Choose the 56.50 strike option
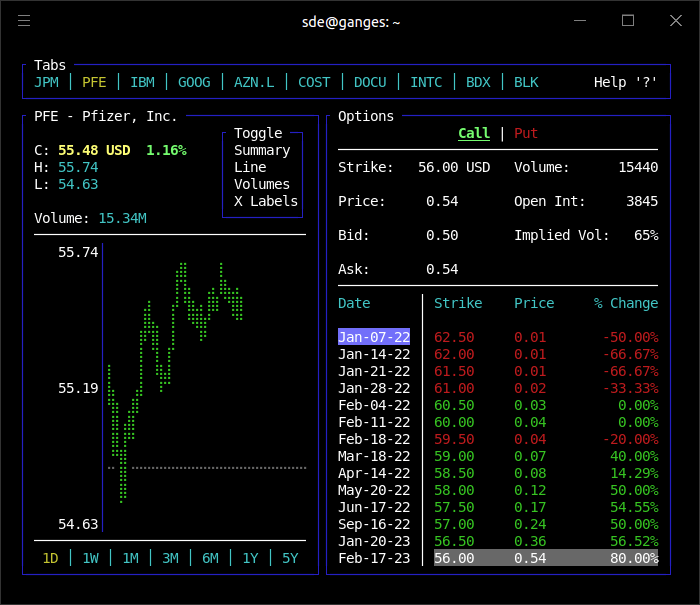Image resolution: width=700 pixels, height=605 pixels. click(546, 541)
